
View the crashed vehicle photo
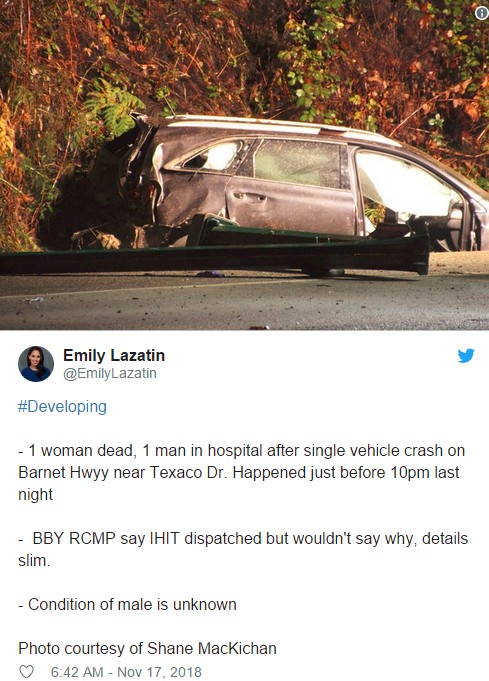(244, 165)
